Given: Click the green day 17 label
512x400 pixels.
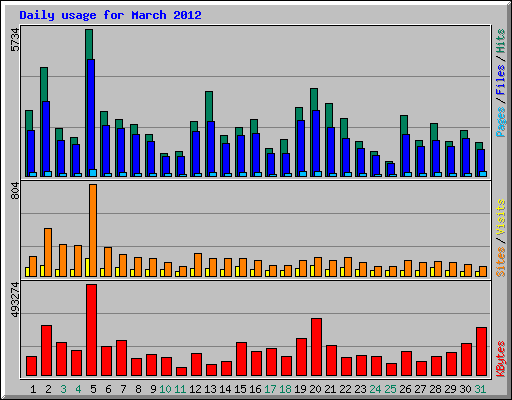Looking at the screenshot, I should click(270, 389).
